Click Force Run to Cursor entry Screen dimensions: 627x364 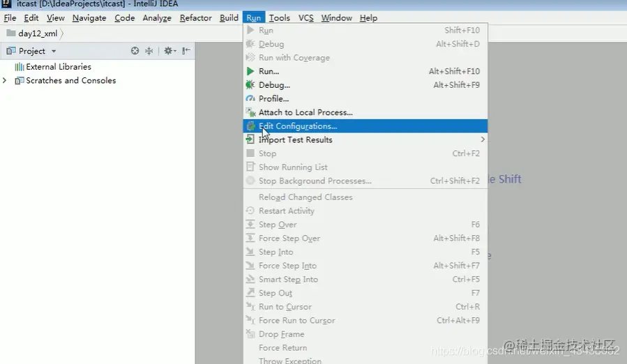coord(365,320)
